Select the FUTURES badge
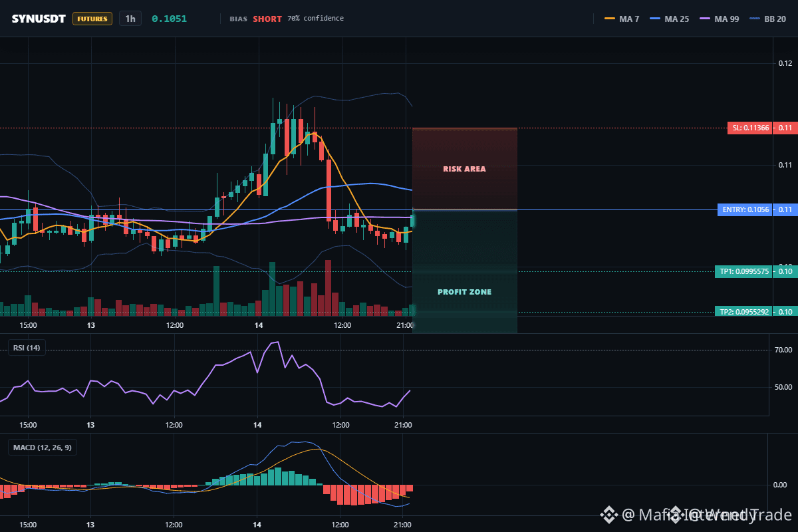This screenshot has width=798, height=532. click(x=92, y=19)
